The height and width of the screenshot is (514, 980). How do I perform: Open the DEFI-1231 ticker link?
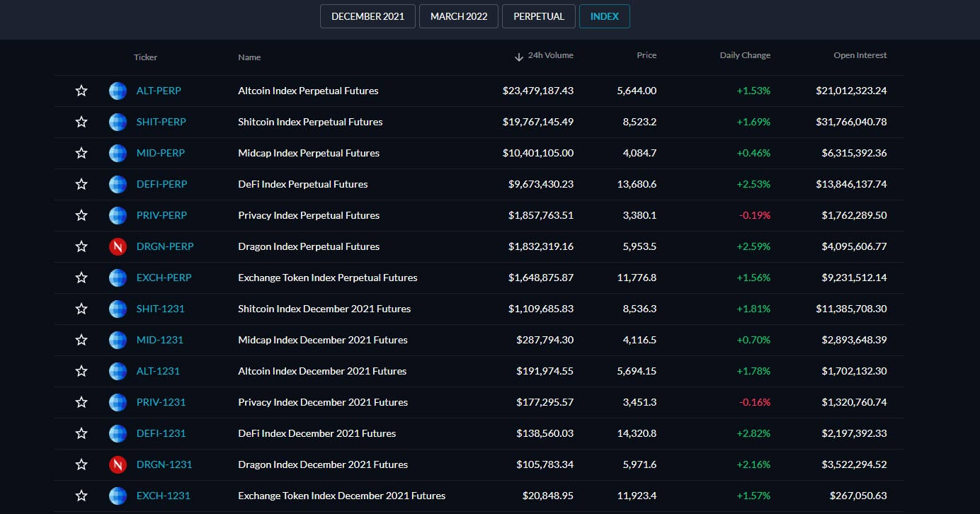coord(161,433)
